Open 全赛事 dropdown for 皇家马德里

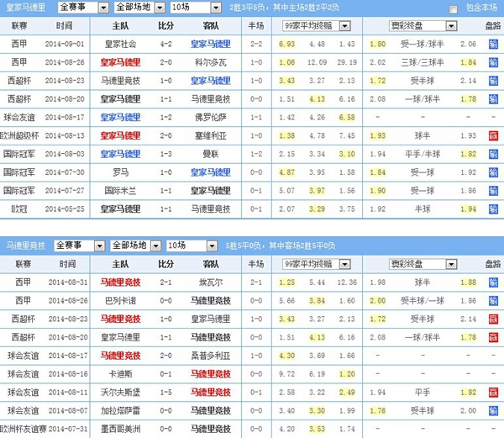pyautogui.click(x=83, y=7)
